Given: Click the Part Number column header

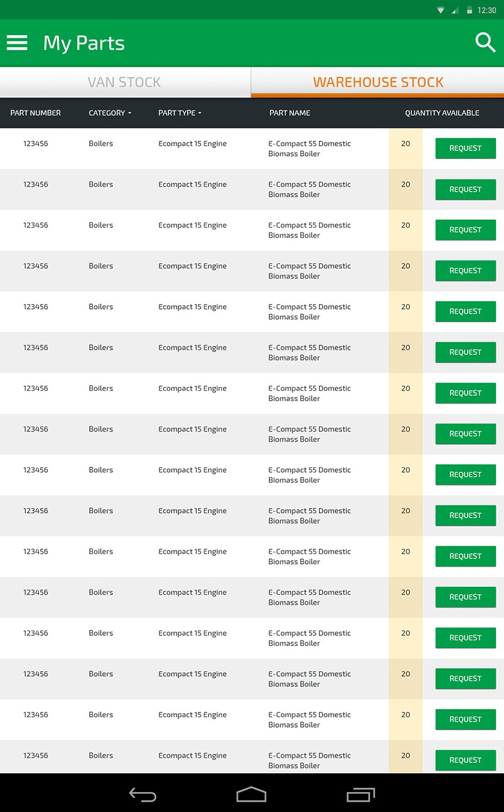Looking at the screenshot, I should click(x=36, y=113).
